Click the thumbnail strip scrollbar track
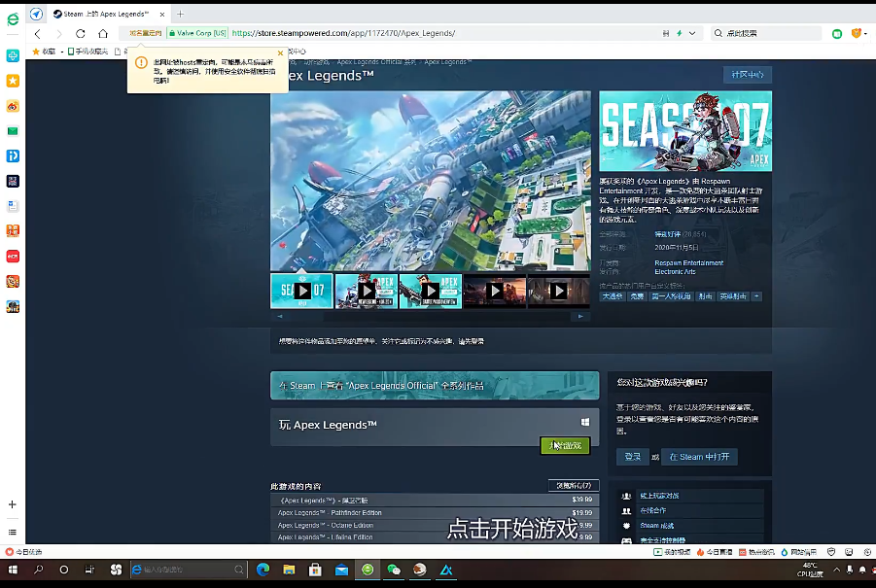Viewport: 876px width, 588px height. pos(430,316)
